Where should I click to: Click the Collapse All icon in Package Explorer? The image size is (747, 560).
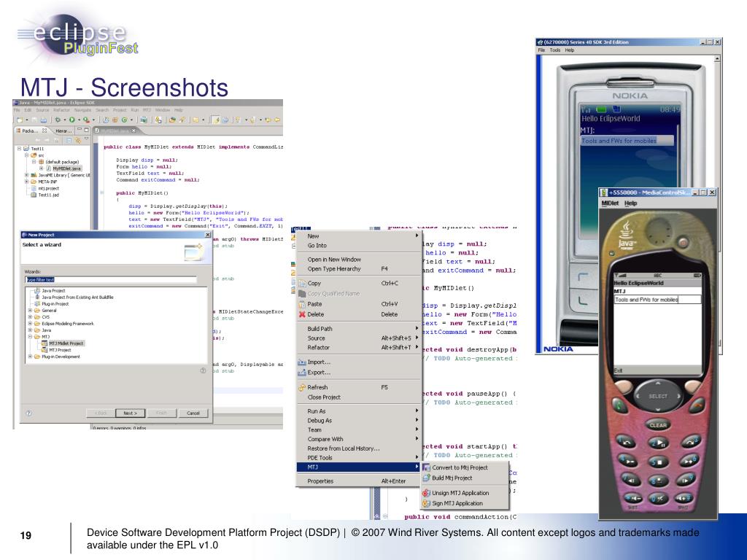[69, 141]
